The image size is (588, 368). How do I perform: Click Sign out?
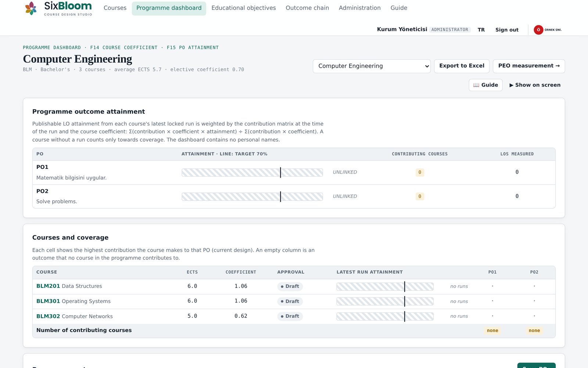pyautogui.click(x=507, y=30)
